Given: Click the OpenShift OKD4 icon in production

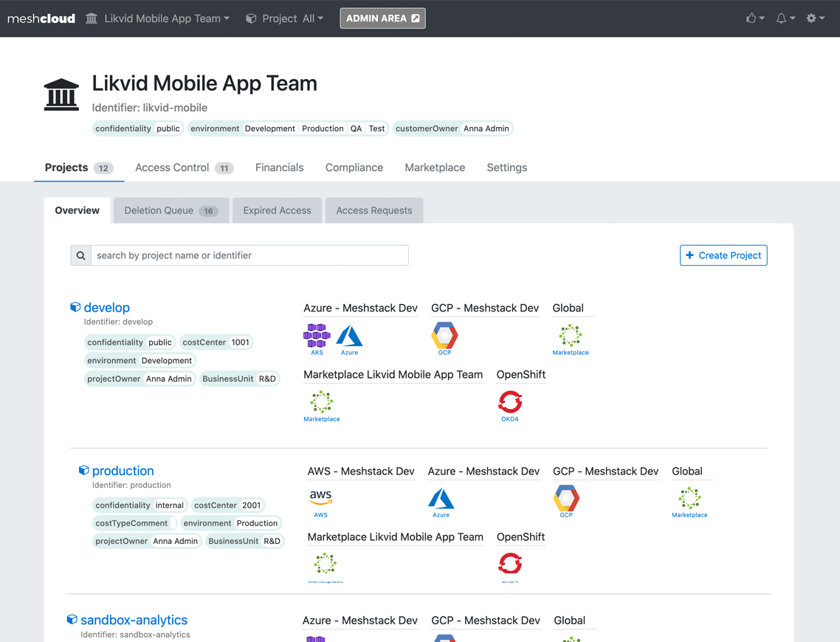Looking at the screenshot, I should tap(510, 562).
